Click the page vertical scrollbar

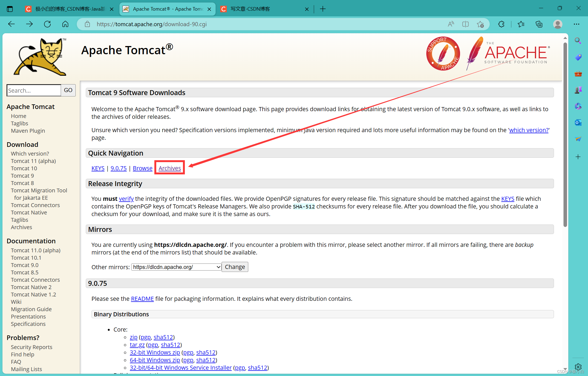point(565,135)
